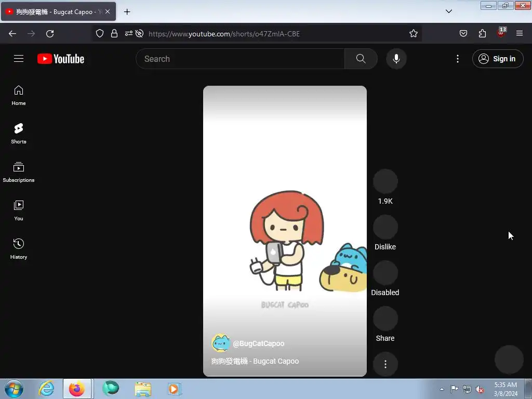Image resolution: width=532 pixels, height=399 pixels.
Task: Save page to Pocket
Action: coord(463,33)
